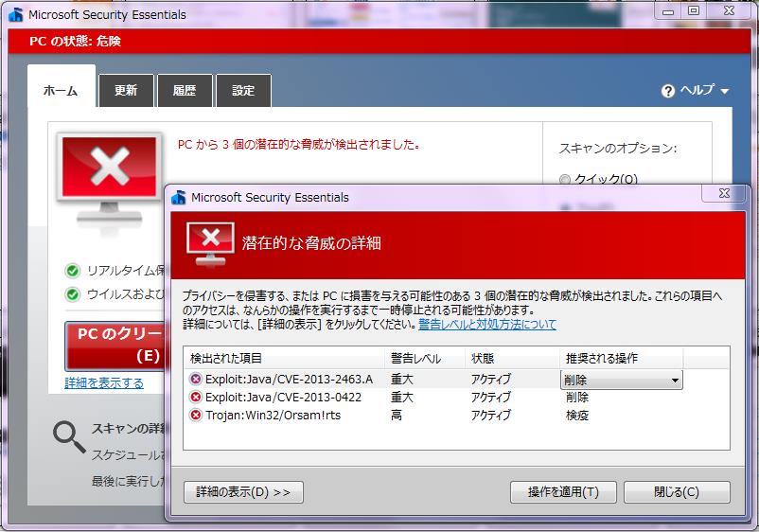This screenshot has height=532, width=759.
Task: Click the dialog title bar castle icon
Action: pyautogui.click(x=179, y=198)
